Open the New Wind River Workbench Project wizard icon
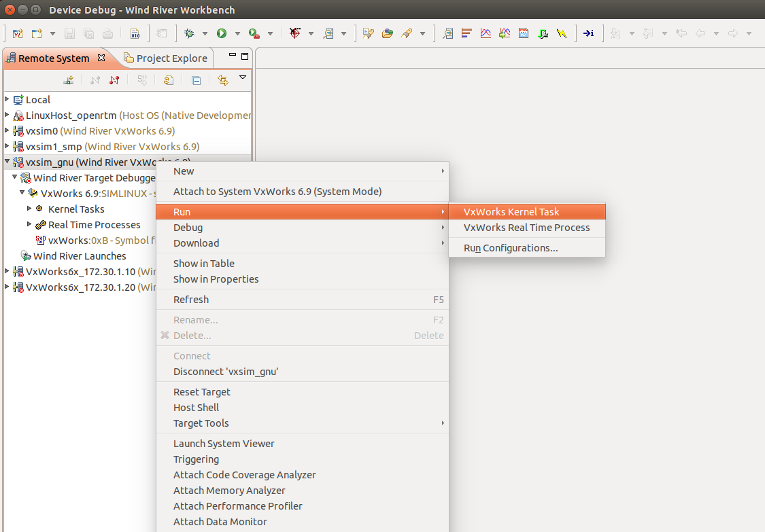Screen dimensions: 765x532 click(x=18, y=33)
